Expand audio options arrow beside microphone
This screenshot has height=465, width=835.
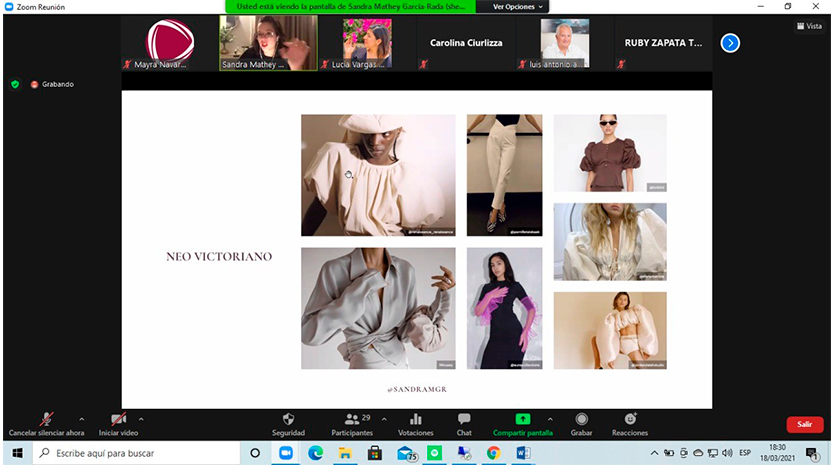coord(82,418)
